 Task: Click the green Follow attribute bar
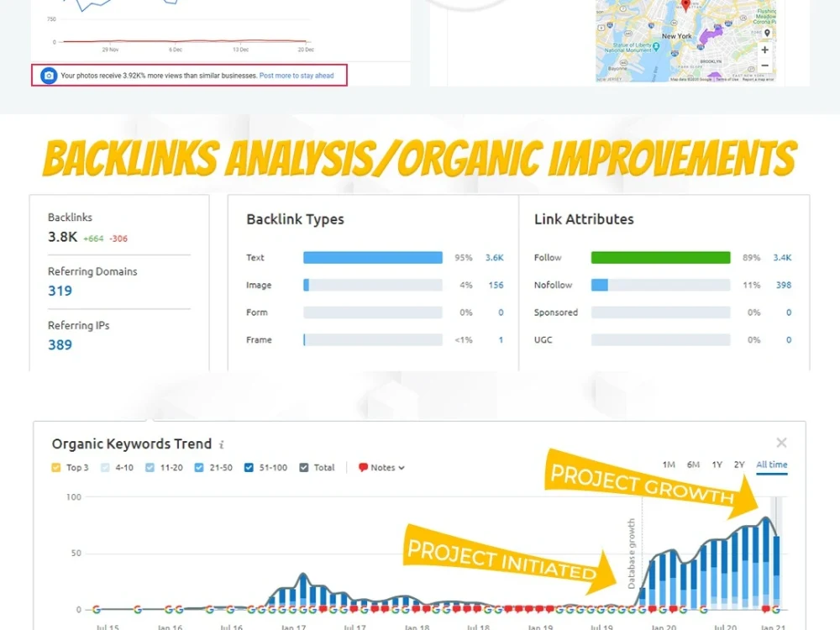(x=660, y=258)
